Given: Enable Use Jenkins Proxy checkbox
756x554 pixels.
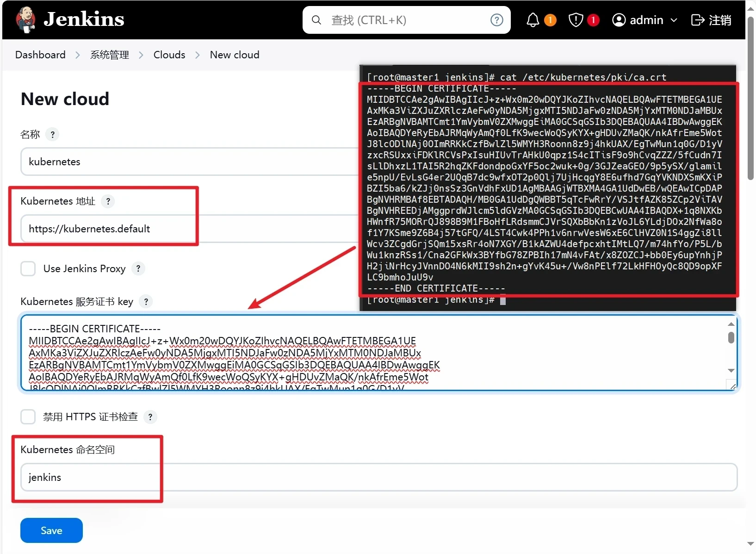Looking at the screenshot, I should click(28, 268).
